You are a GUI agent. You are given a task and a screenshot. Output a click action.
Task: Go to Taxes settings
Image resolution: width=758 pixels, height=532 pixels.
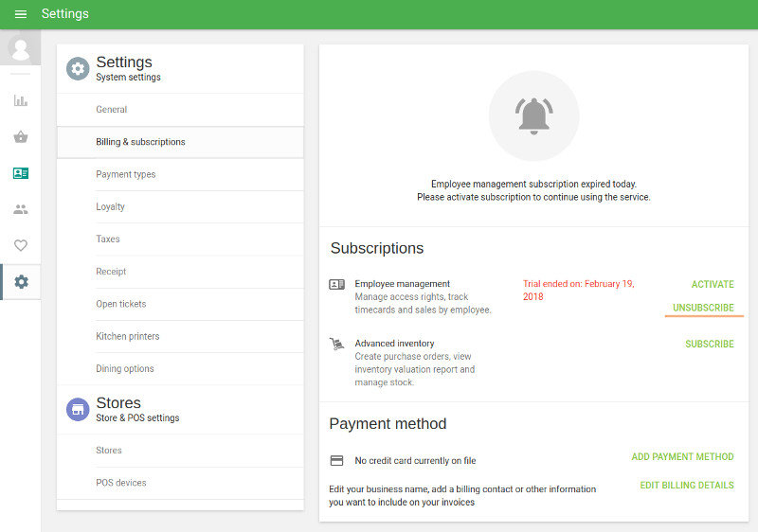tap(108, 239)
